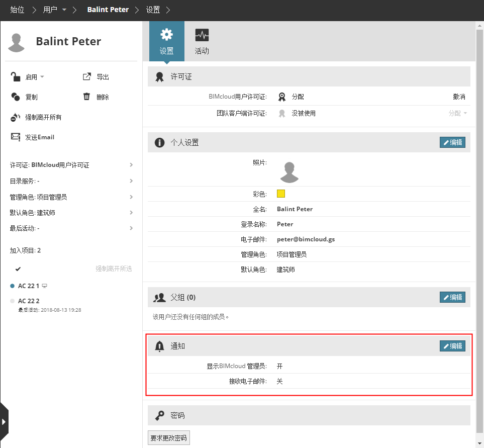Expand the 目录服务 row chevron
Viewport: 484px width, 448px height.
pos(131,181)
